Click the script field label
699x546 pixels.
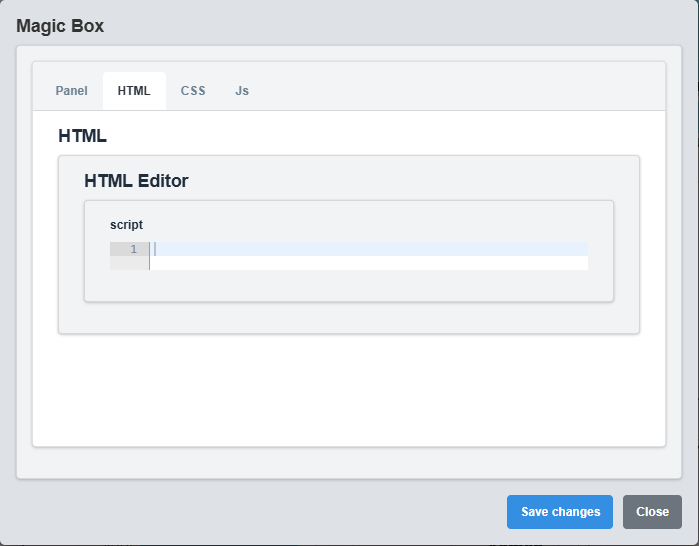[126, 225]
